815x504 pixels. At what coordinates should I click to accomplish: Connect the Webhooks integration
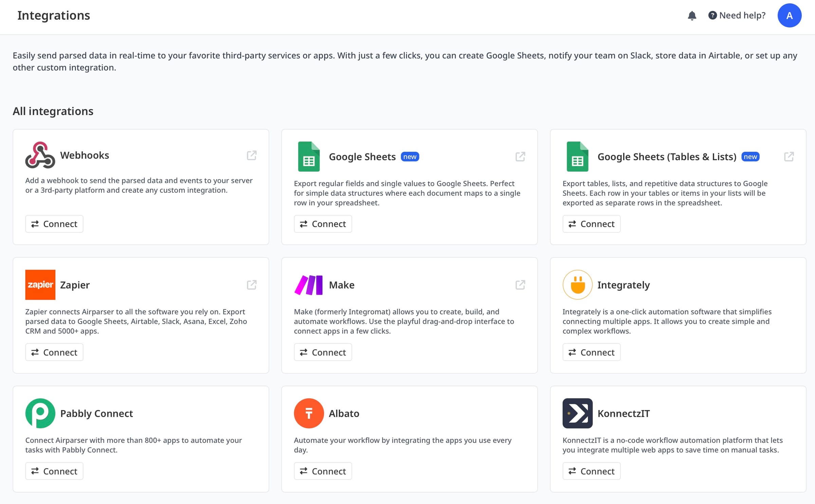[x=54, y=224]
